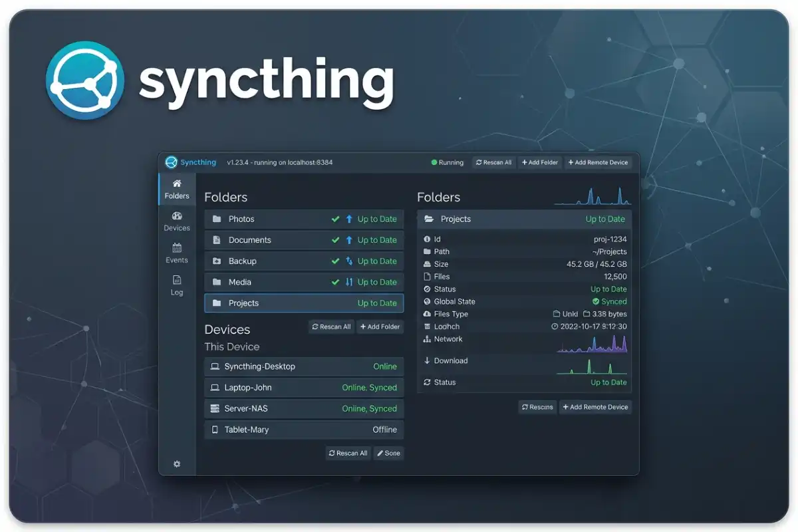Viewport: 798px width, 532px height.
Task: Click the Backup folder icon
Action: (x=217, y=261)
